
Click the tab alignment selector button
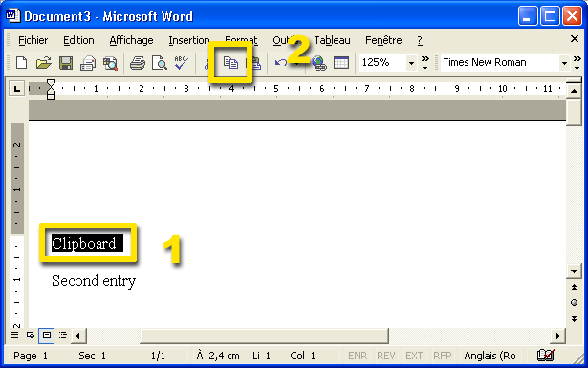point(17,89)
